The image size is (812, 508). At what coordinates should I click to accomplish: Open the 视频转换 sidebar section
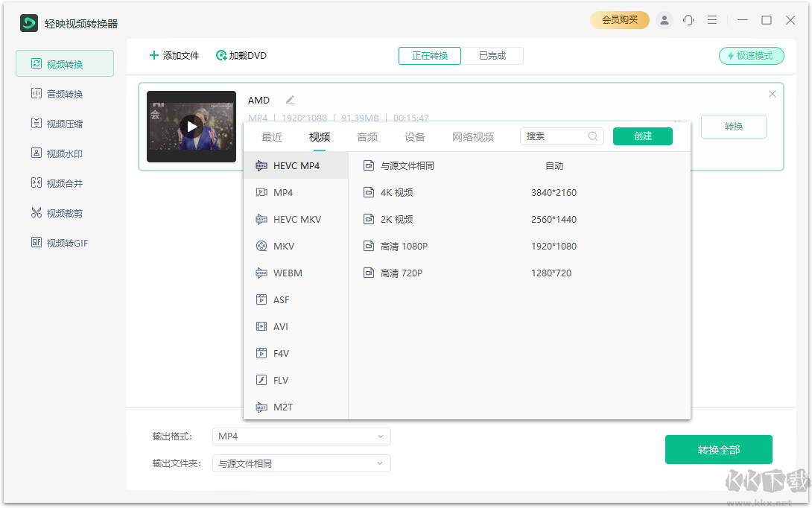pyautogui.click(x=65, y=64)
